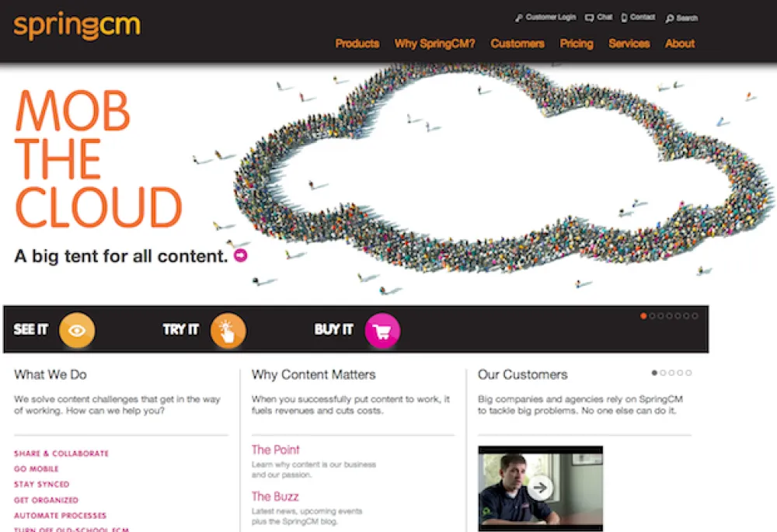Click the See It eye icon
This screenshot has height=532, width=777.
pyautogui.click(x=77, y=330)
